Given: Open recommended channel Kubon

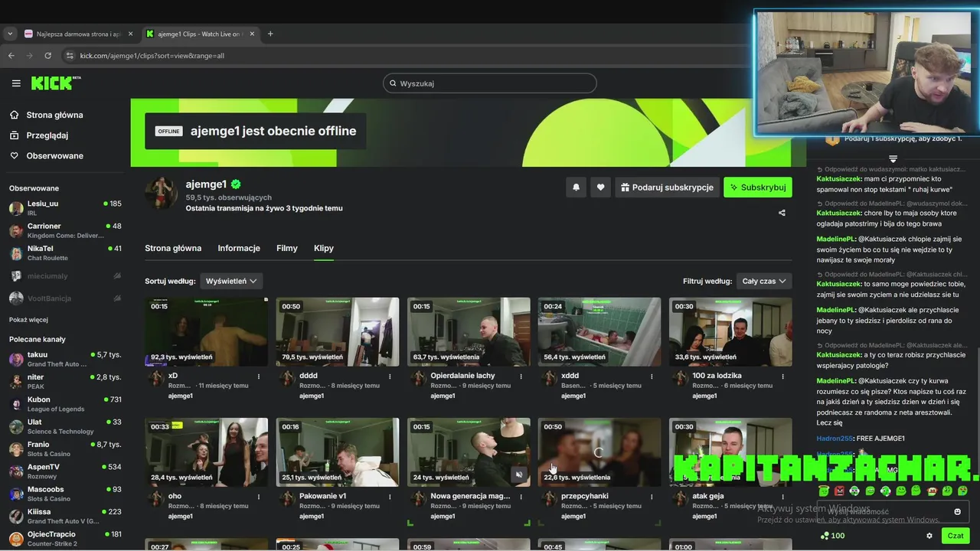Looking at the screenshot, I should coord(65,404).
